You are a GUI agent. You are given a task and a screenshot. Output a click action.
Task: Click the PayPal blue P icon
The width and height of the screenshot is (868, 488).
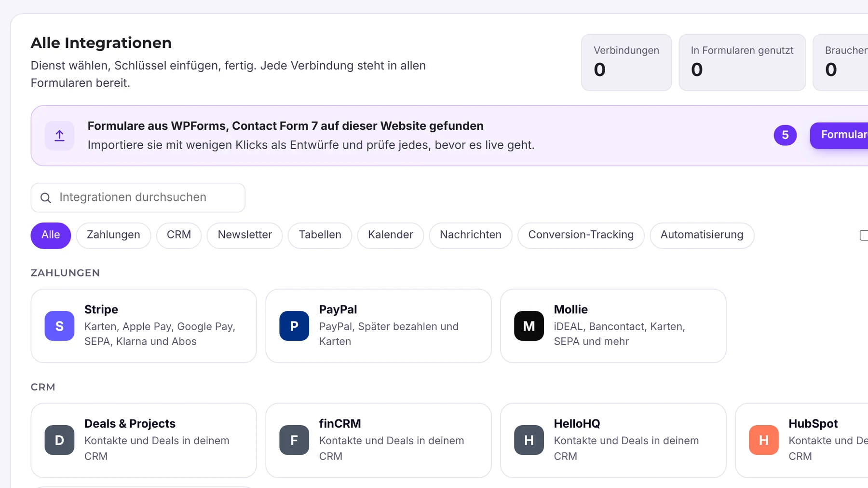coord(294,326)
